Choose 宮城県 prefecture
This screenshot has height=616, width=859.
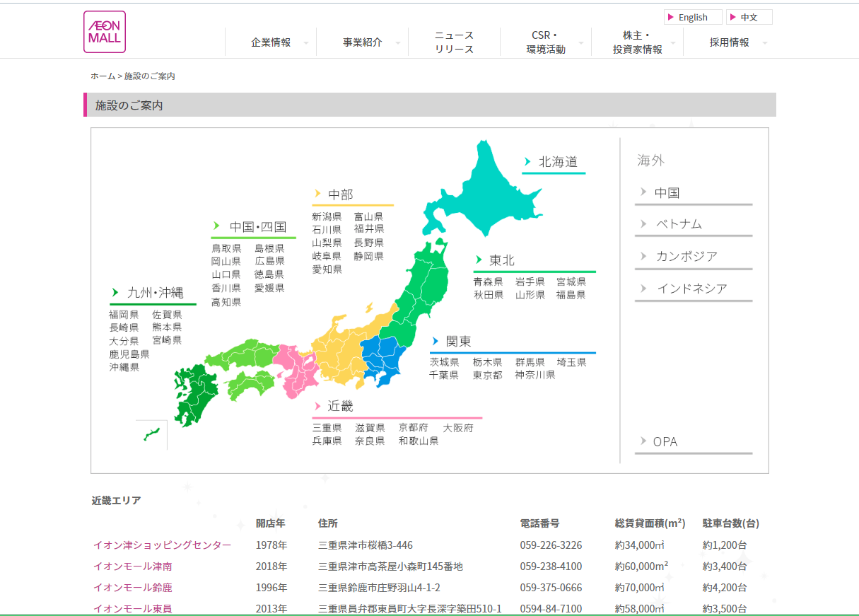571,281
